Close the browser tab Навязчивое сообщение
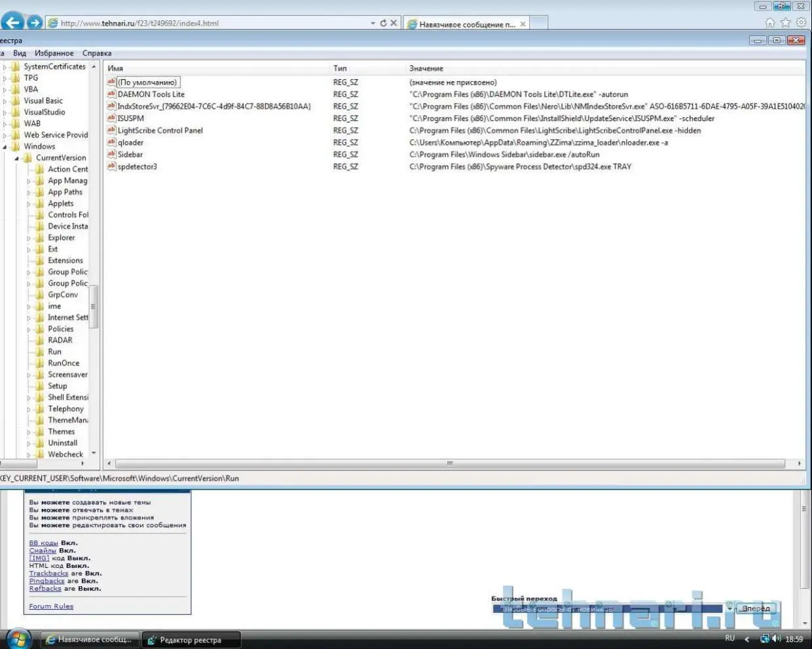 tap(523, 24)
